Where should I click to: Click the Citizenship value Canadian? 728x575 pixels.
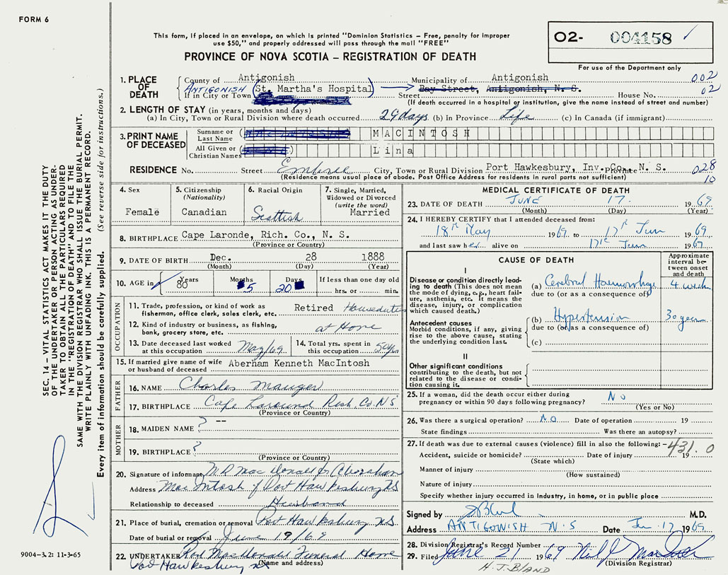pos(203,212)
